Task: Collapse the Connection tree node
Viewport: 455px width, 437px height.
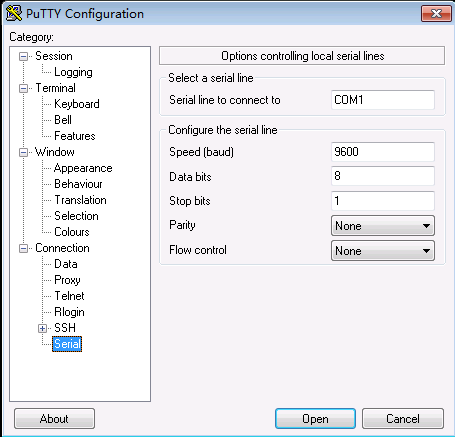Action: [x=23, y=248]
